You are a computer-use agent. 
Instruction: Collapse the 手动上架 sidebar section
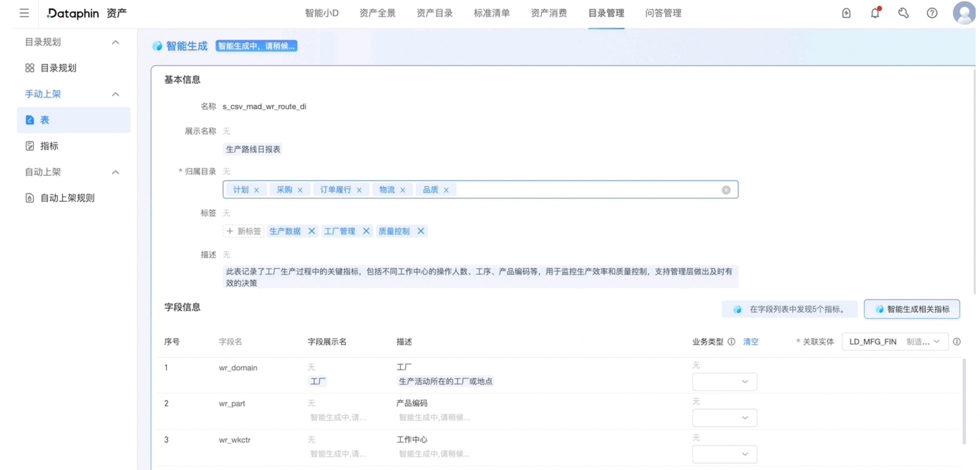[x=115, y=94]
